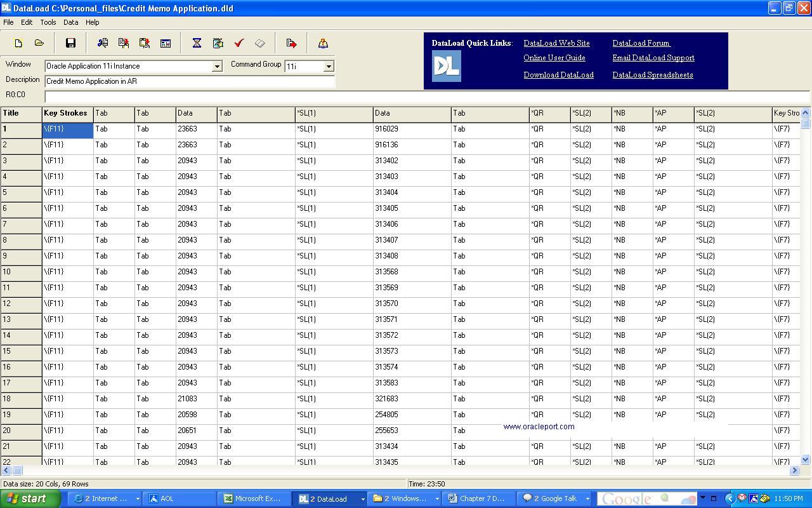Image resolution: width=812 pixels, height=508 pixels.
Task: Open the Data menu
Action: (70, 22)
